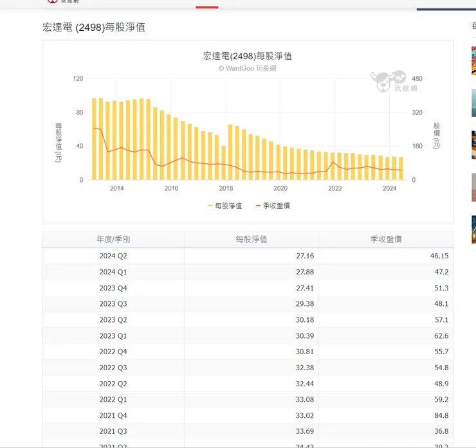Image resolution: width=476 pixels, height=448 pixels.
Task: Select the 2022 Q3 row label
Action: click(113, 368)
